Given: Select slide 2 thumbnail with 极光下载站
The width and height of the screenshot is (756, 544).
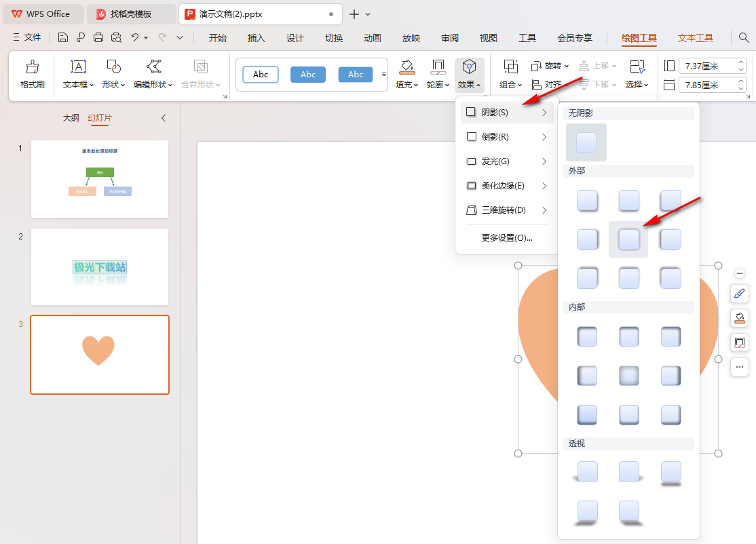Looking at the screenshot, I should [100, 267].
